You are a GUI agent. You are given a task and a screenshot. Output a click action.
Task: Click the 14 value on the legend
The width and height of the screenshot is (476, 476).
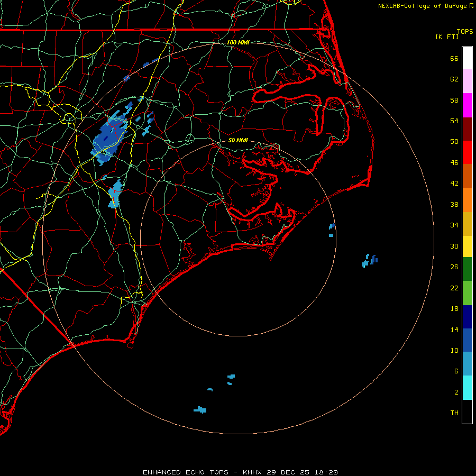click(454, 329)
